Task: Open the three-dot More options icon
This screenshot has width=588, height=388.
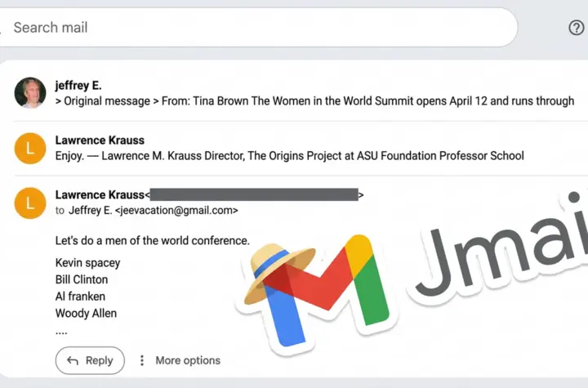Action: point(142,360)
